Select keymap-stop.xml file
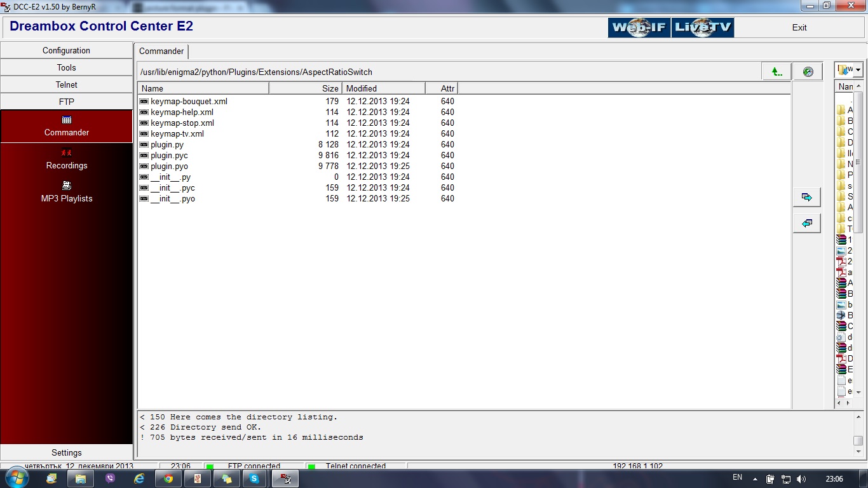This screenshot has height=488, width=868. coord(182,123)
